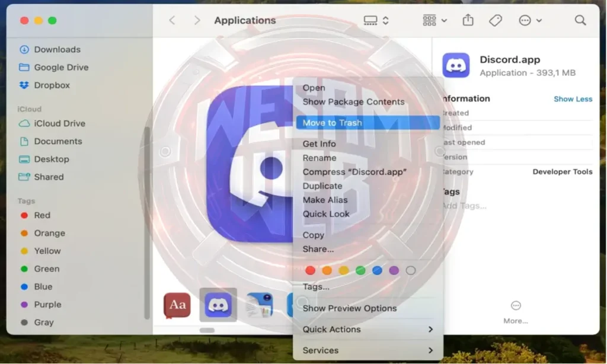Open Google Drive in the sidebar

click(x=53, y=68)
